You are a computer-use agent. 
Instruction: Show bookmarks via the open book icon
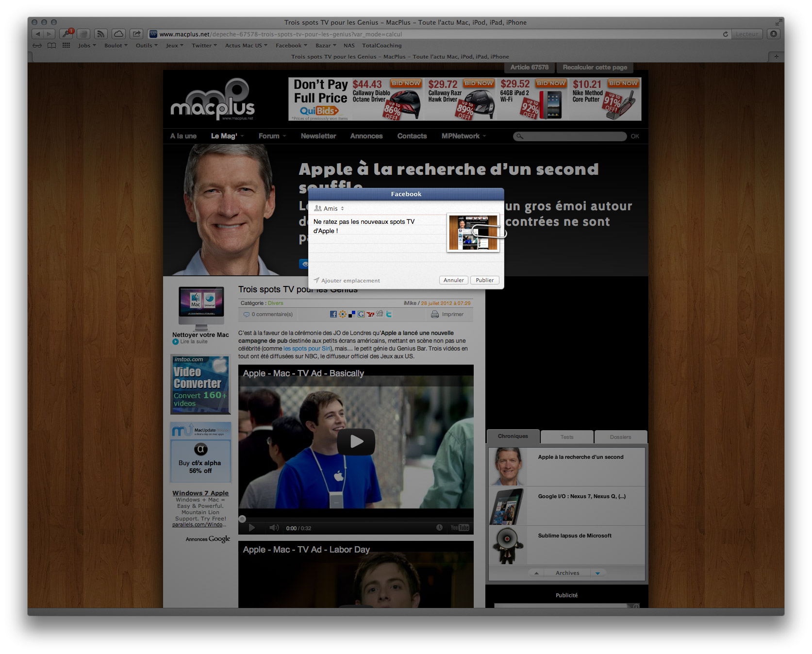click(52, 46)
